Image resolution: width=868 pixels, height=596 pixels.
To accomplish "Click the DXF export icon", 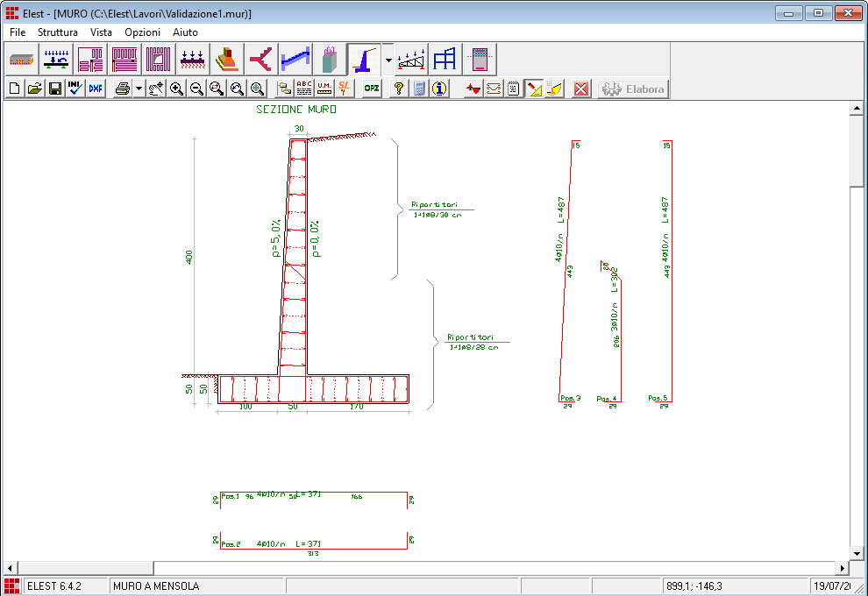I will click(96, 89).
